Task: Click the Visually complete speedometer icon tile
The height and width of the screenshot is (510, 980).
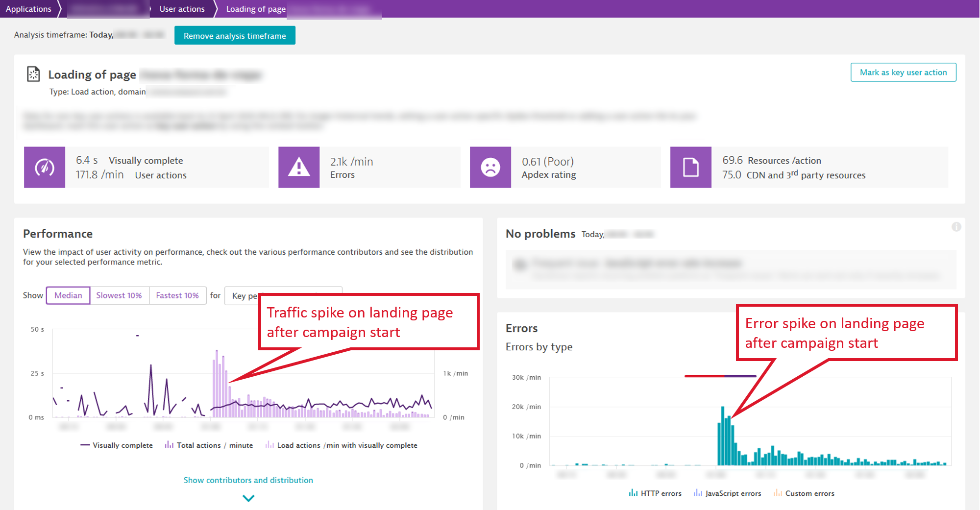Action: click(x=45, y=168)
